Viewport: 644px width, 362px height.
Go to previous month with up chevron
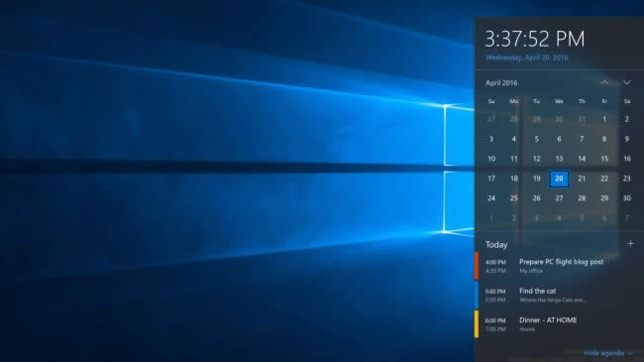604,82
